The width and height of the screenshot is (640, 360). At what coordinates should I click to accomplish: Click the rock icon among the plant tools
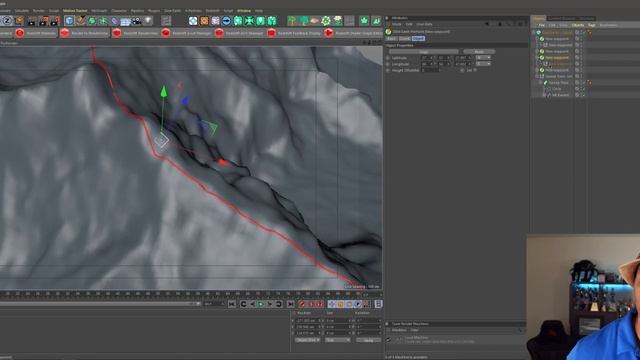point(314,21)
